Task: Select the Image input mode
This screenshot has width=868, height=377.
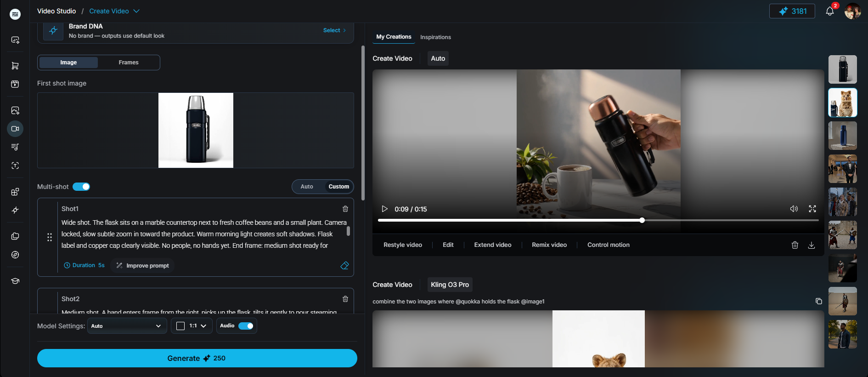Action: point(68,63)
